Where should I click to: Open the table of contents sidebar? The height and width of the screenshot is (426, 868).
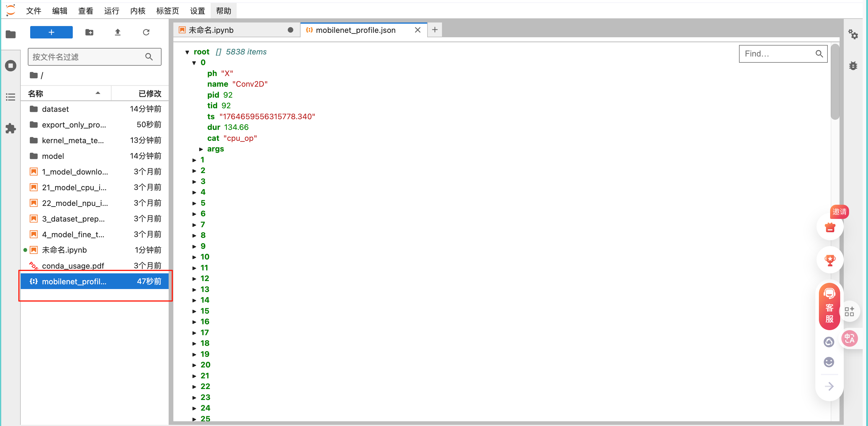click(x=11, y=97)
